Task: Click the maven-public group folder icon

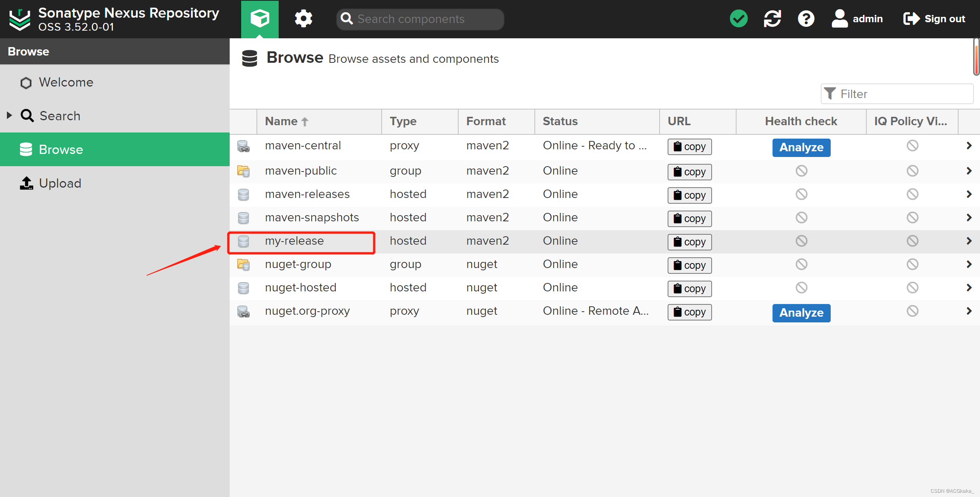Action: click(x=243, y=171)
